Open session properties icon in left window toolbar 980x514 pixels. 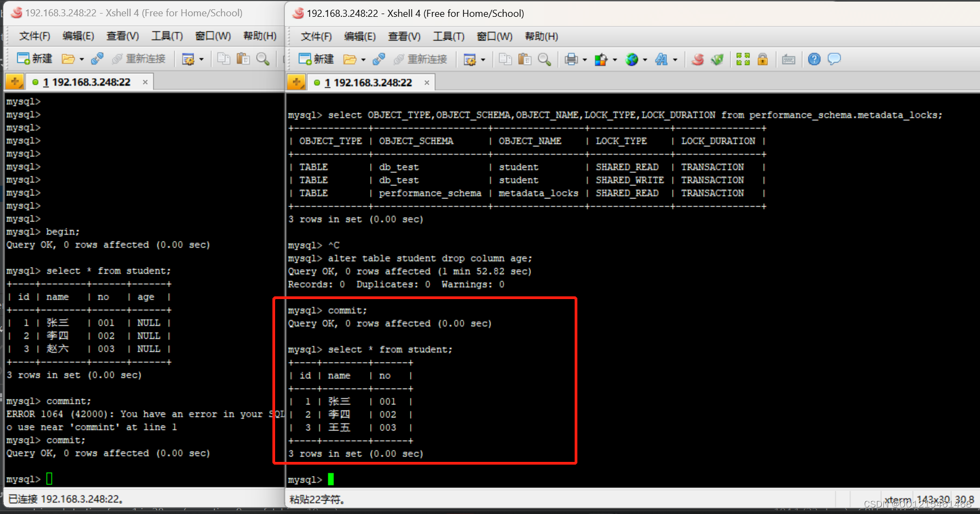(188, 59)
